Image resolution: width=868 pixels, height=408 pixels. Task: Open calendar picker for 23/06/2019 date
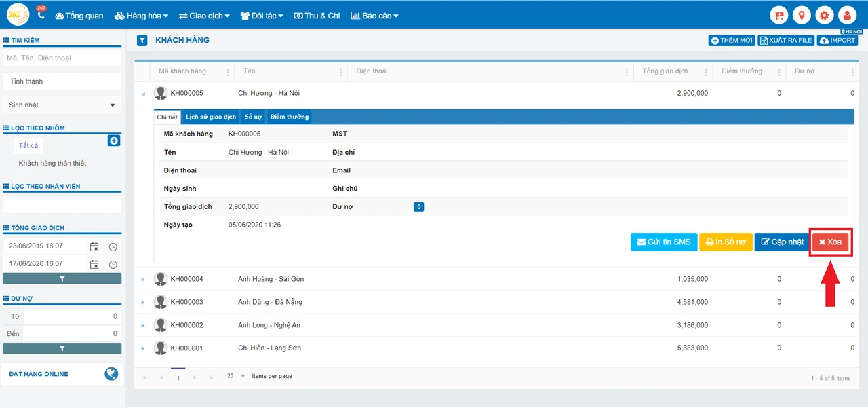click(94, 246)
